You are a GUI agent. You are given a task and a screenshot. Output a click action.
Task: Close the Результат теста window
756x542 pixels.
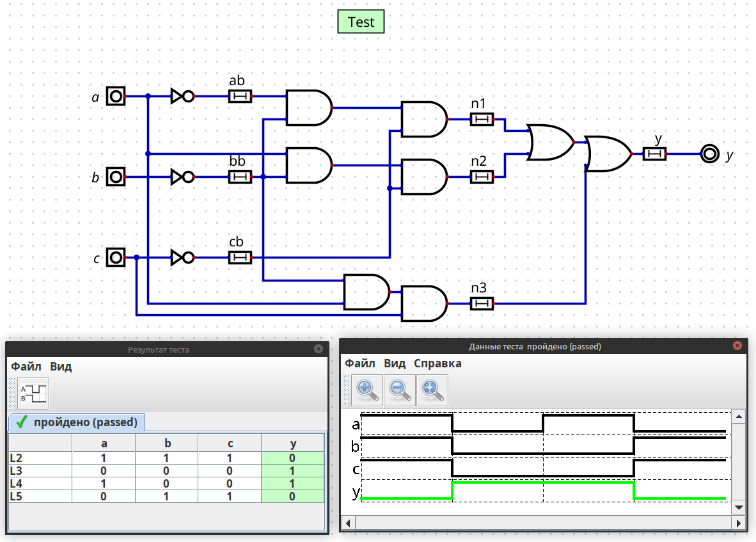pyautogui.click(x=319, y=349)
